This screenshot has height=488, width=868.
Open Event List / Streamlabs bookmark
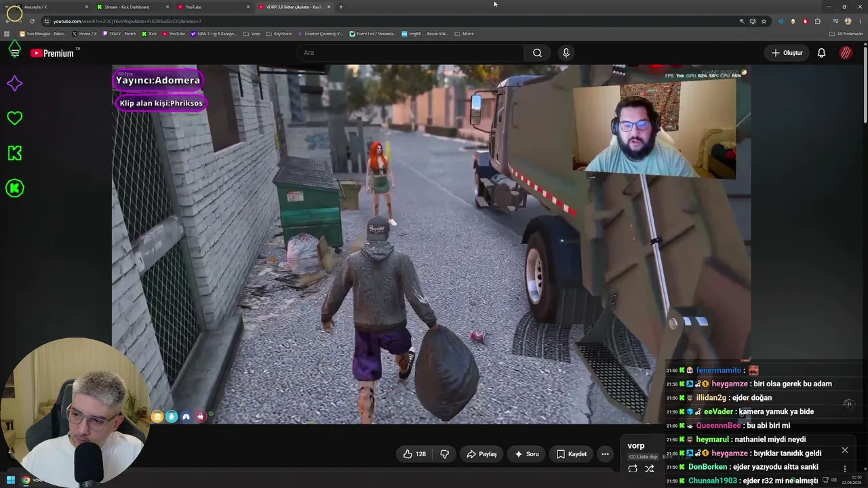coord(372,34)
